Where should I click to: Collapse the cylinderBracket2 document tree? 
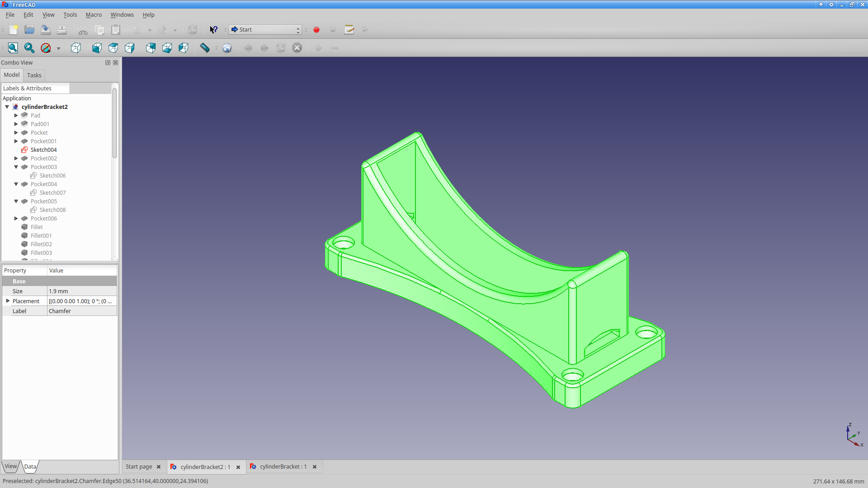(x=7, y=107)
